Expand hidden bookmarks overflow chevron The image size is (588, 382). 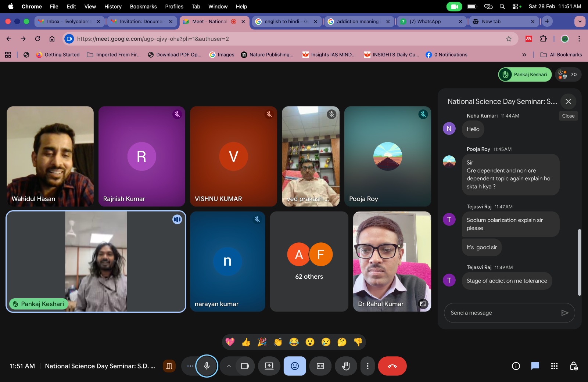524,55
